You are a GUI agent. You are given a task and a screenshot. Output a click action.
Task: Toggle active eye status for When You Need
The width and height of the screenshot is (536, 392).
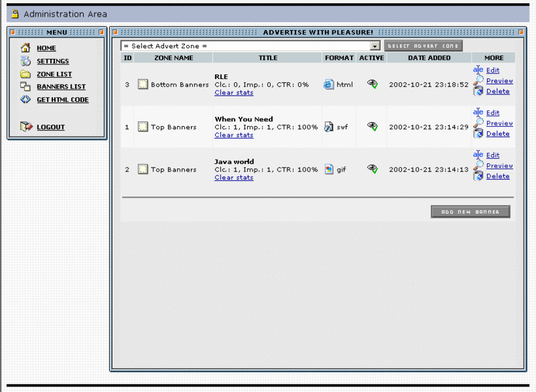373,127
